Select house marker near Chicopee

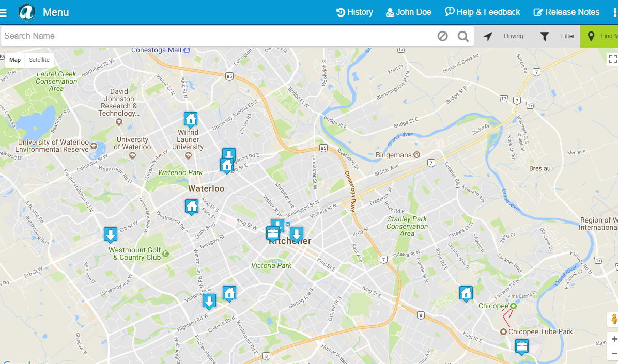coord(466,293)
